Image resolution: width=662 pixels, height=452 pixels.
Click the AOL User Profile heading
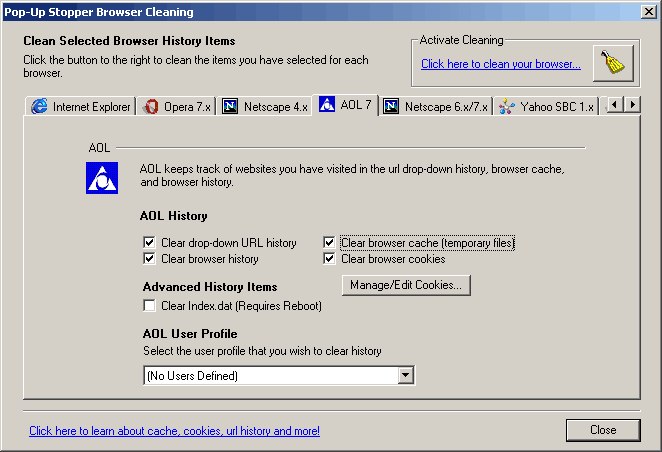190,334
